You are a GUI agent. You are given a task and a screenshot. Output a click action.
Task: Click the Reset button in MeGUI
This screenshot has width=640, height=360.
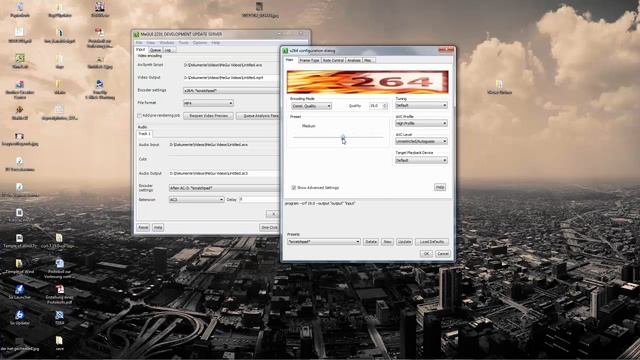[x=143, y=227]
